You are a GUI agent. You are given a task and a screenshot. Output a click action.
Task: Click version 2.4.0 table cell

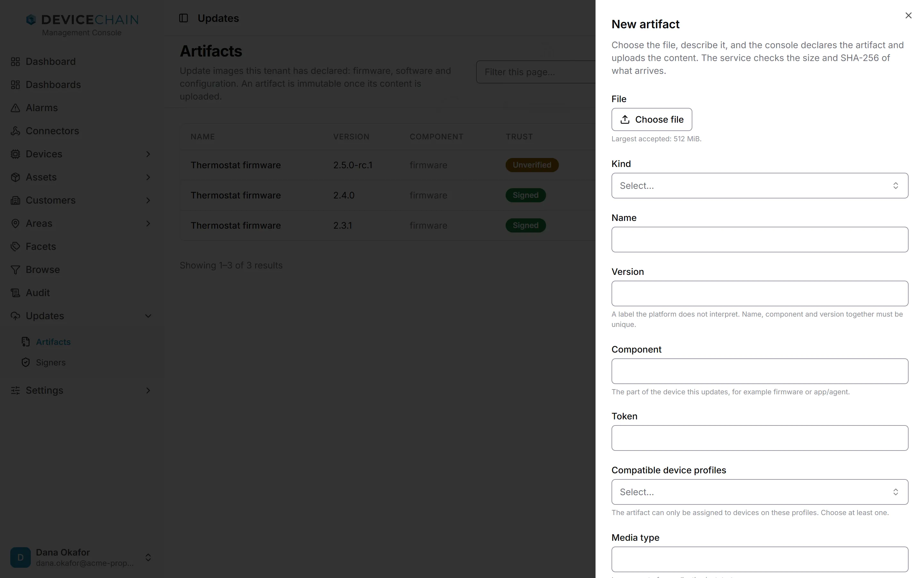pyautogui.click(x=344, y=195)
